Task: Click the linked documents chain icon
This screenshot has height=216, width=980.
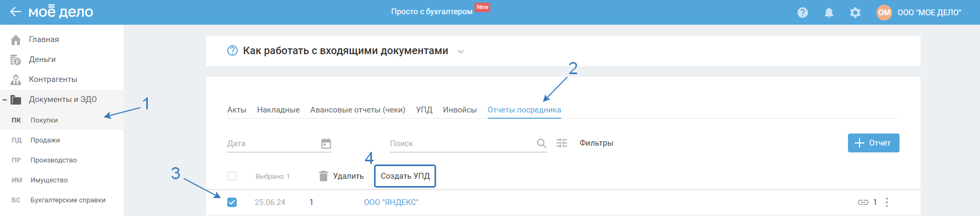Action: point(863,202)
